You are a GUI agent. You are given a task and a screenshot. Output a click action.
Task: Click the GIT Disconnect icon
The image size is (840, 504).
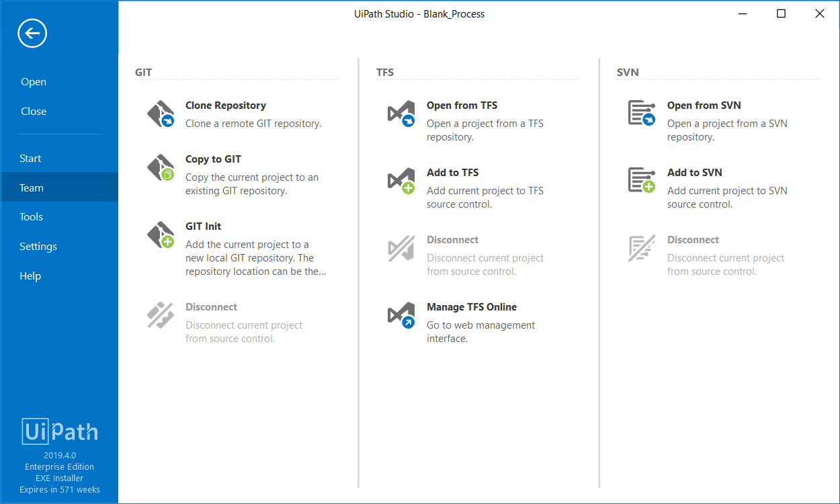161,316
